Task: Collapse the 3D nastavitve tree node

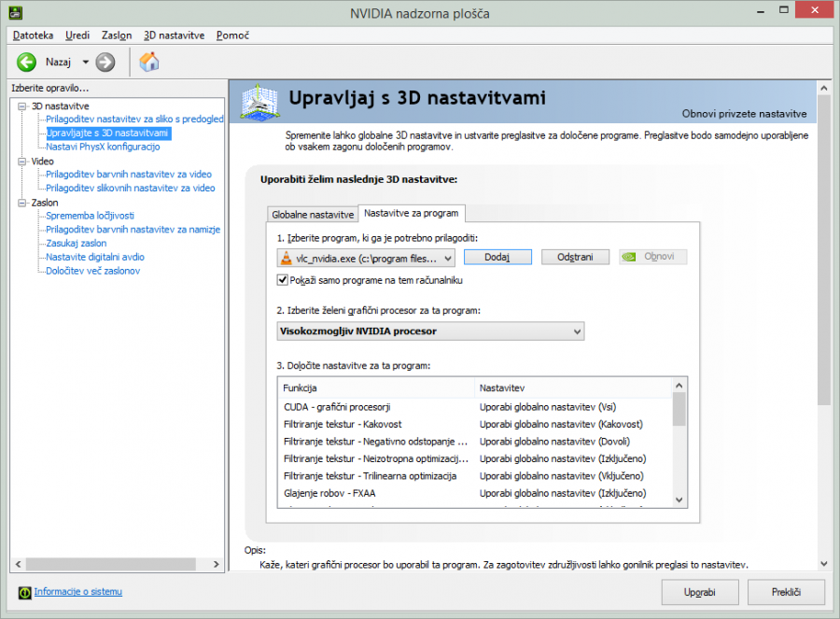Action: click(22, 106)
